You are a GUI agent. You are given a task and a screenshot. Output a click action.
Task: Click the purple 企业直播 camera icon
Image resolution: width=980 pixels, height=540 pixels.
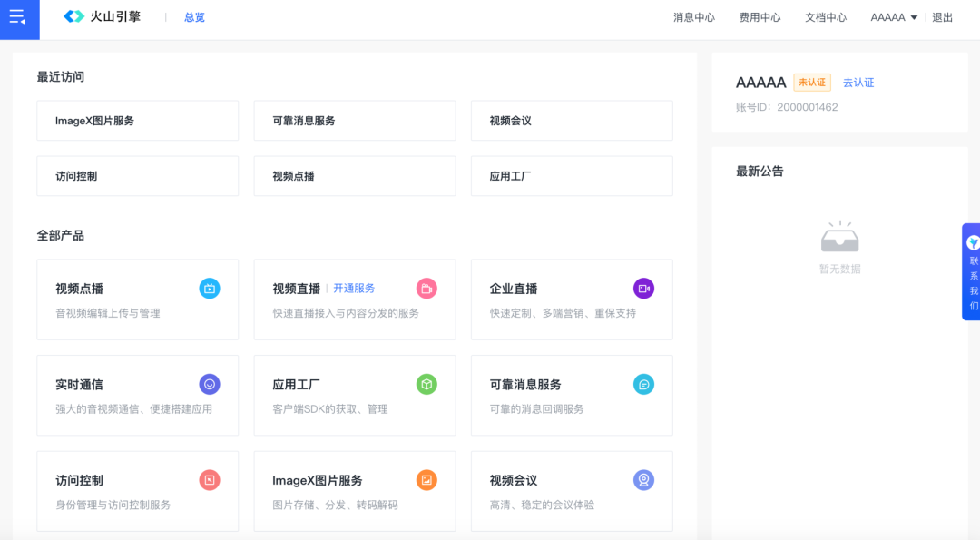643,289
